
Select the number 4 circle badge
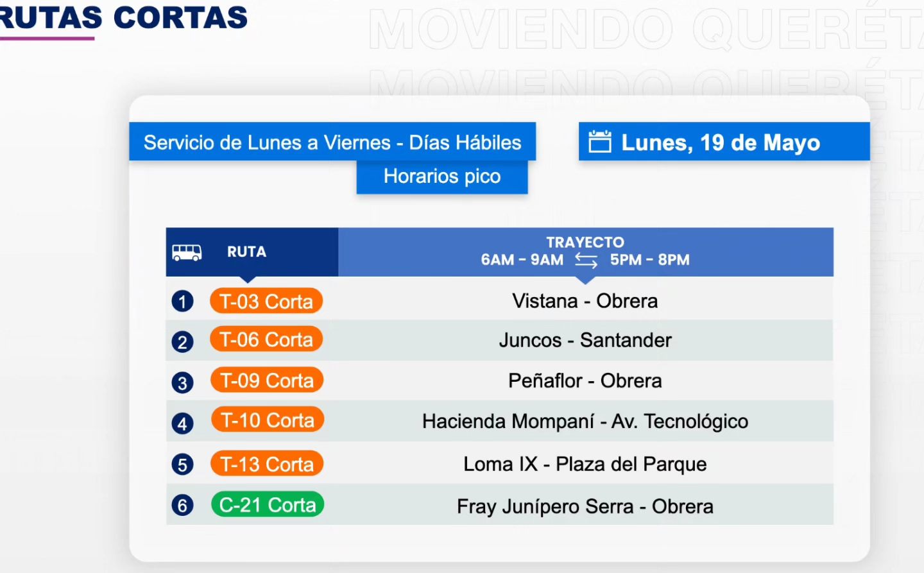click(x=182, y=423)
